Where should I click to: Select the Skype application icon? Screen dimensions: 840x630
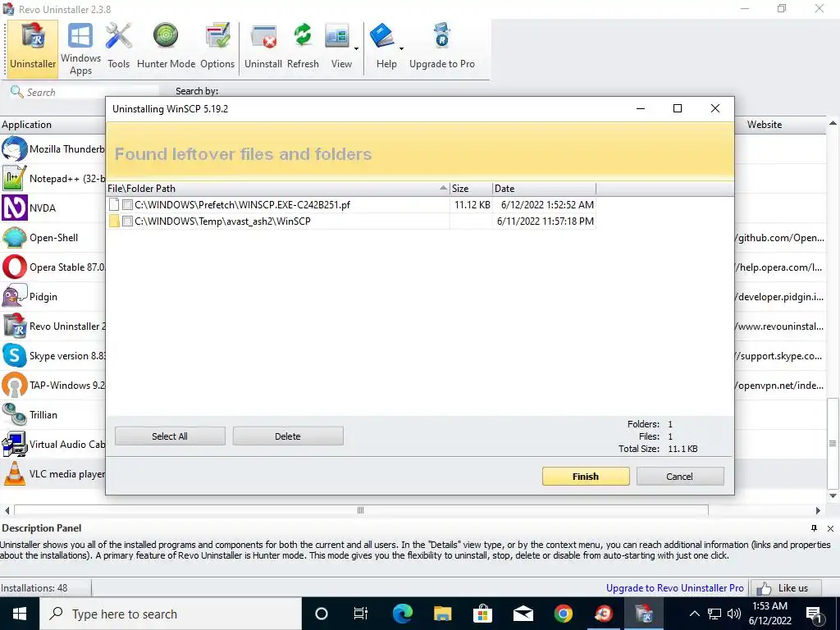coord(15,355)
